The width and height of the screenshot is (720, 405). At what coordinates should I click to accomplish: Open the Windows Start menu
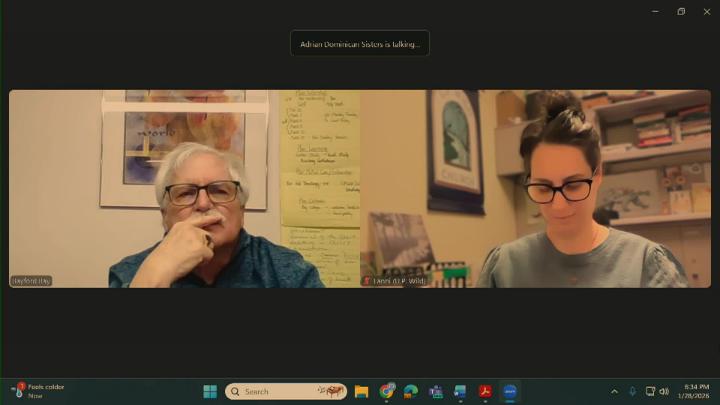[210, 391]
